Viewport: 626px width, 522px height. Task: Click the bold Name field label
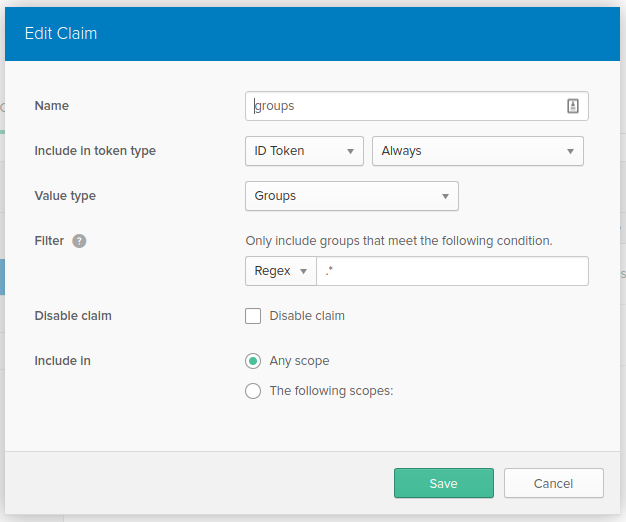52,106
